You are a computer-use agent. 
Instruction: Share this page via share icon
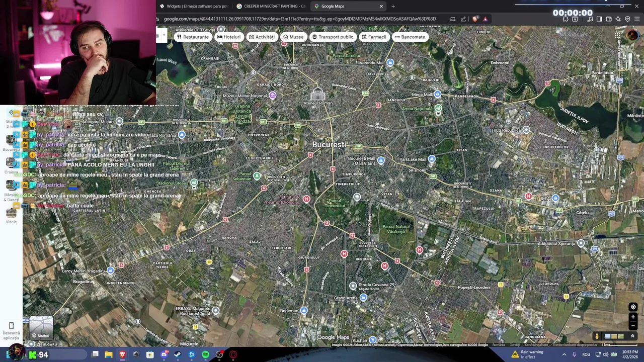point(463,19)
